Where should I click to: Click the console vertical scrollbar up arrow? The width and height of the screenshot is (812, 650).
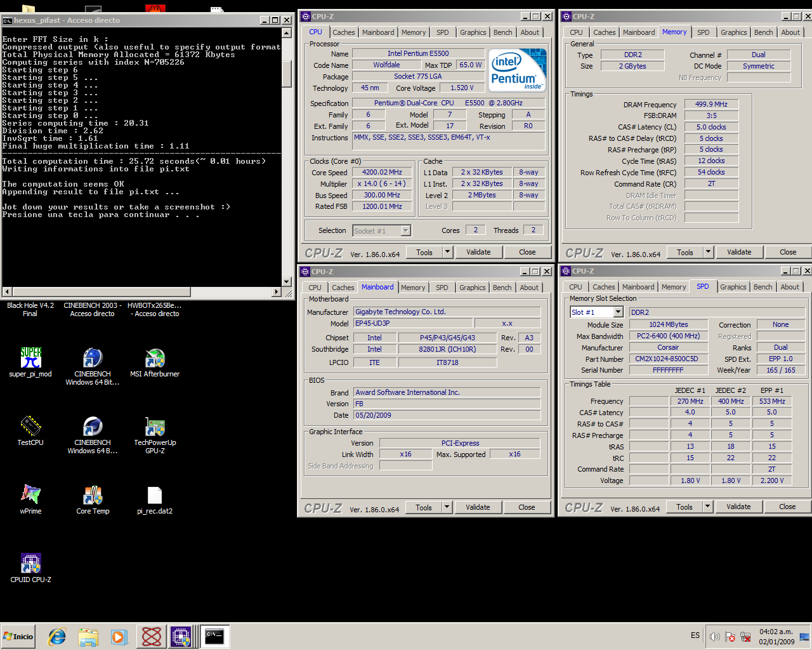287,33
